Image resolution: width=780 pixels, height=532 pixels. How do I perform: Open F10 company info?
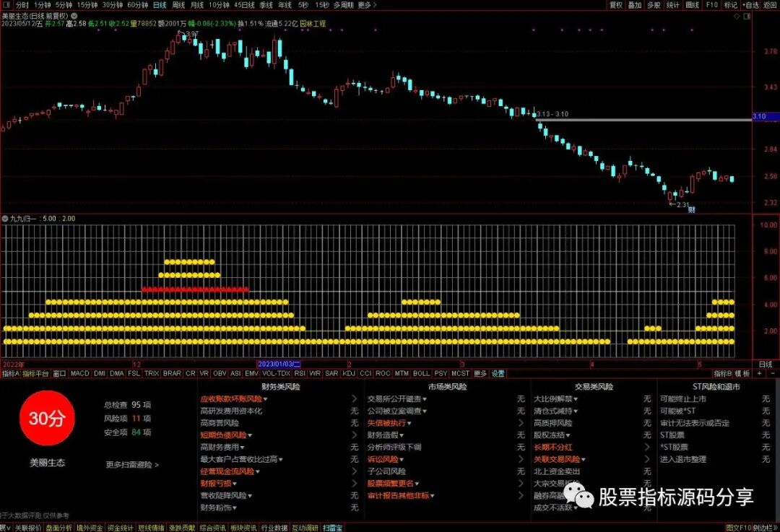point(711,5)
